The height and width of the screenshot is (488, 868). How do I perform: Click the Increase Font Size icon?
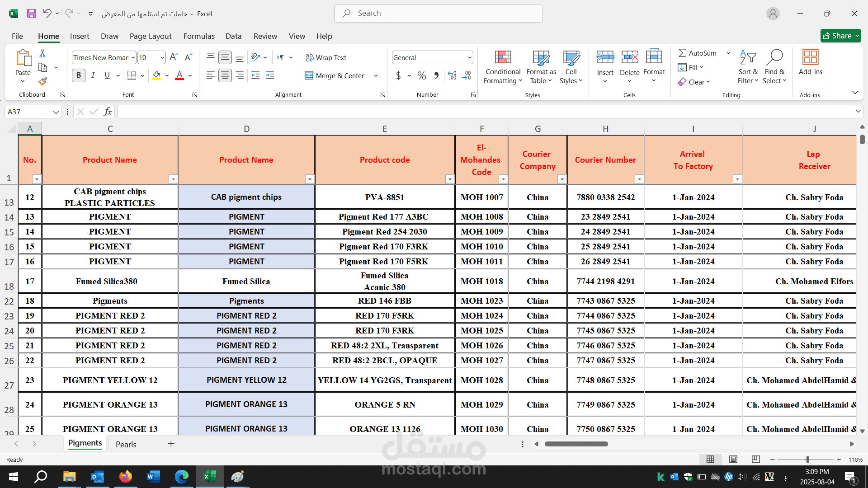coord(174,57)
